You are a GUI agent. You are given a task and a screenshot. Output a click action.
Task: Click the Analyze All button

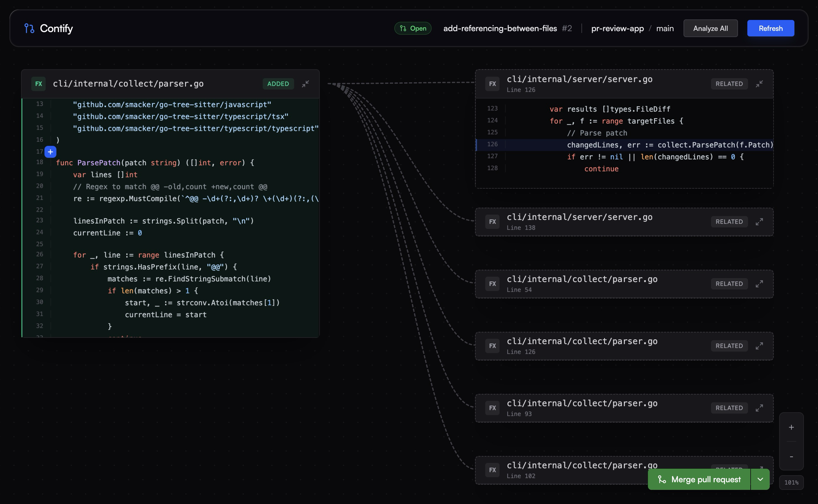coord(710,29)
